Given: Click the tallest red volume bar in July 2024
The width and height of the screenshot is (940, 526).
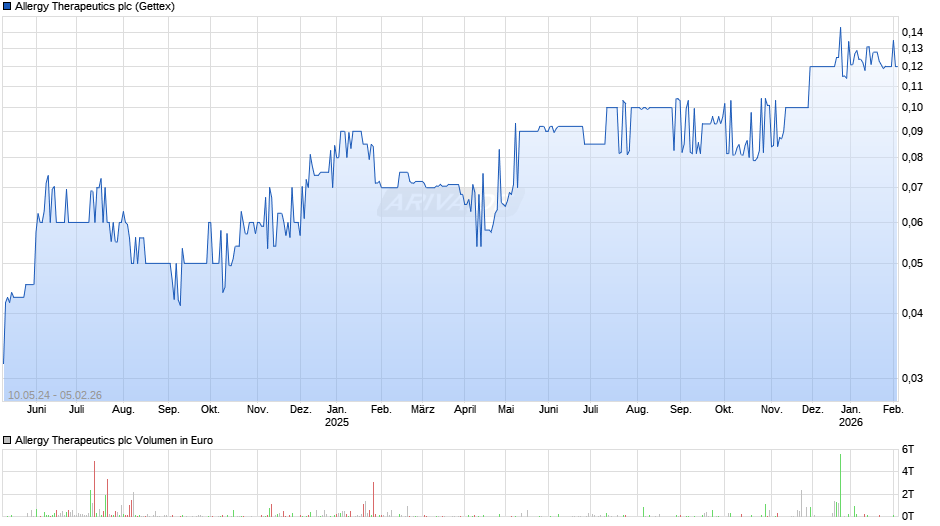Looking at the screenshot, I should [94, 489].
